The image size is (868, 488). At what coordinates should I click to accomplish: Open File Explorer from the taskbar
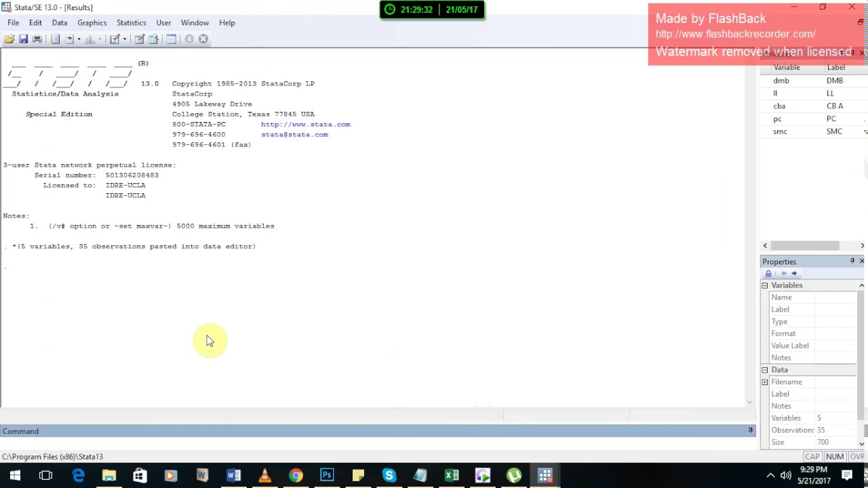click(x=108, y=475)
